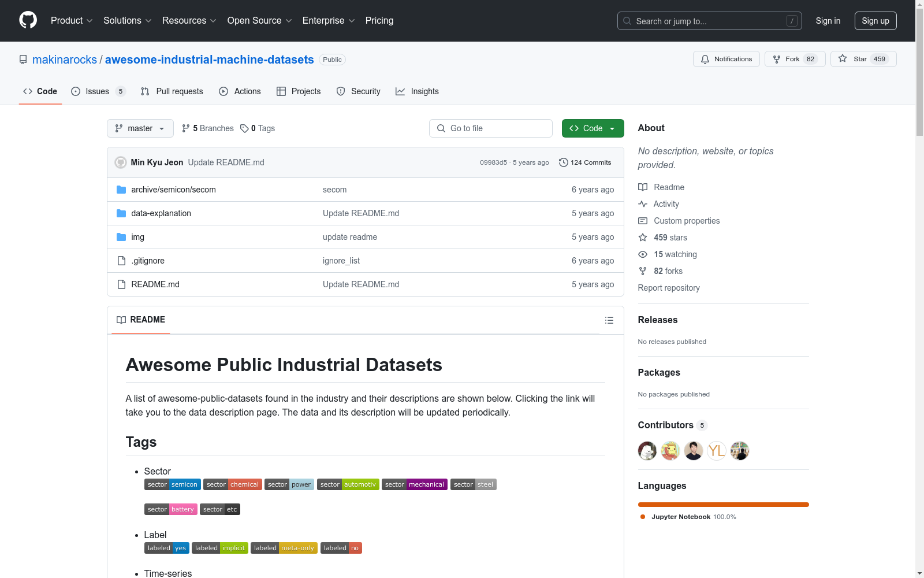924x578 pixels.
Task: Click the Notifications bell icon
Action: click(x=705, y=59)
